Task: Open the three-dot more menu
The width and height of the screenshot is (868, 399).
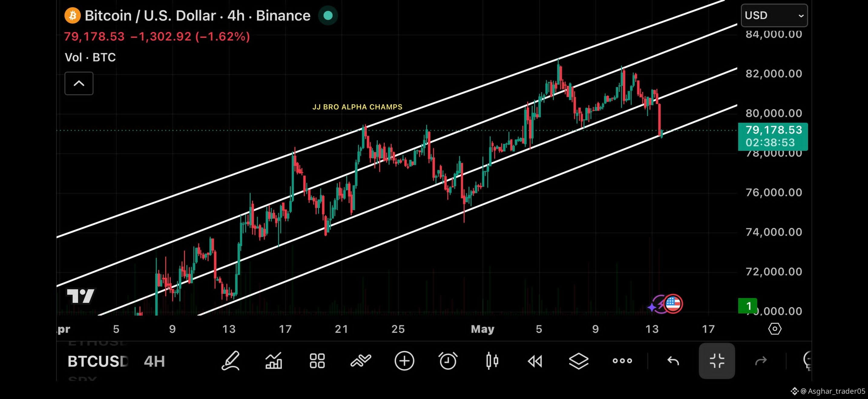Action: [x=622, y=361]
